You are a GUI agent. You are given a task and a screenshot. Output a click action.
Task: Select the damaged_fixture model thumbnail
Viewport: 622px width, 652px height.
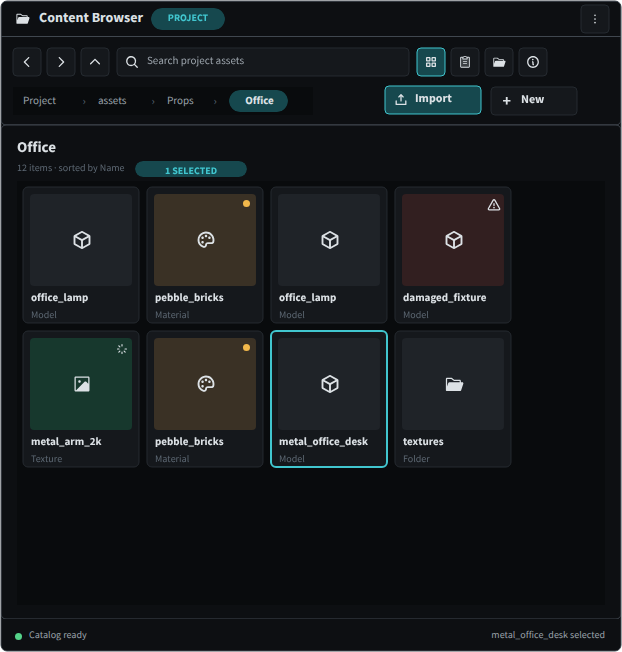click(x=453, y=240)
